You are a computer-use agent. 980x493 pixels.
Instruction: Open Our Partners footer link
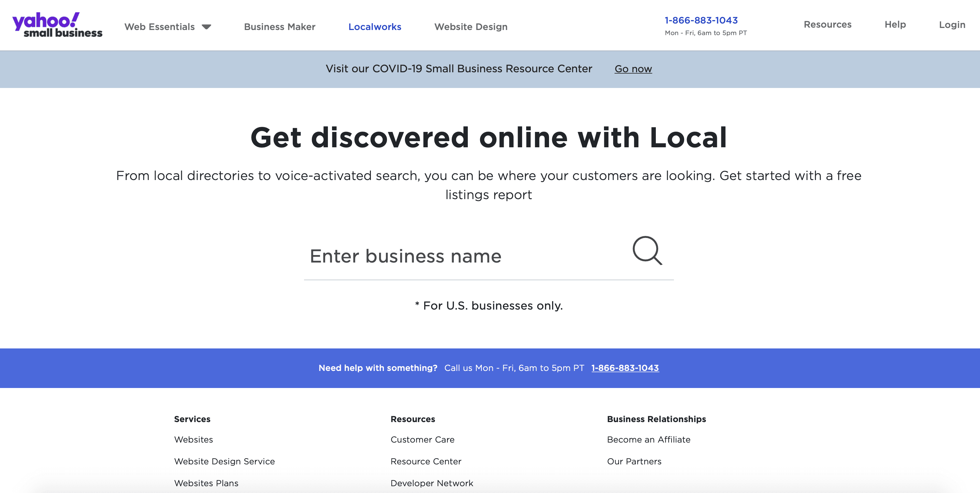point(634,461)
